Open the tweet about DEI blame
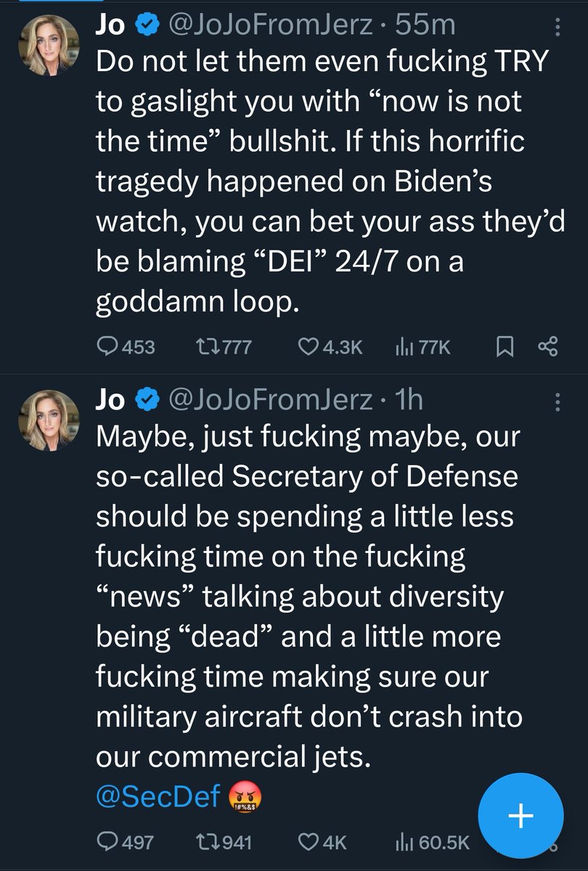This screenshot has height=871, width=588. (319, 181)
